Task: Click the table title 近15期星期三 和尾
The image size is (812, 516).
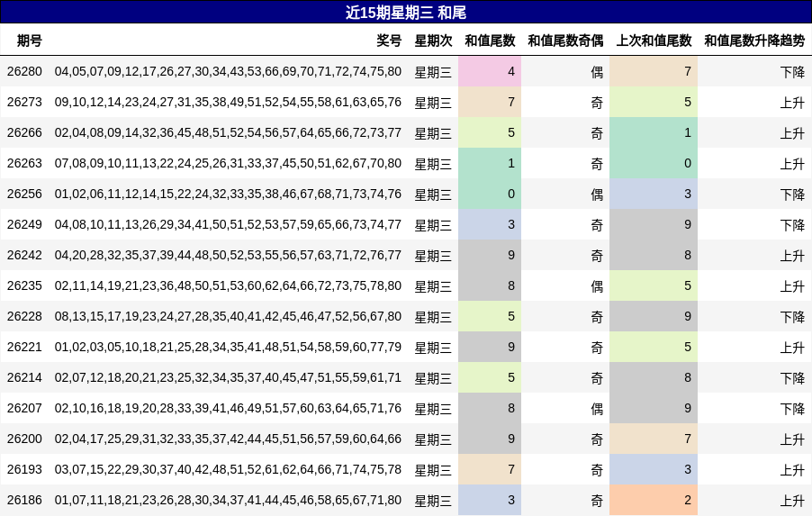Action: [x=406, y=13]
